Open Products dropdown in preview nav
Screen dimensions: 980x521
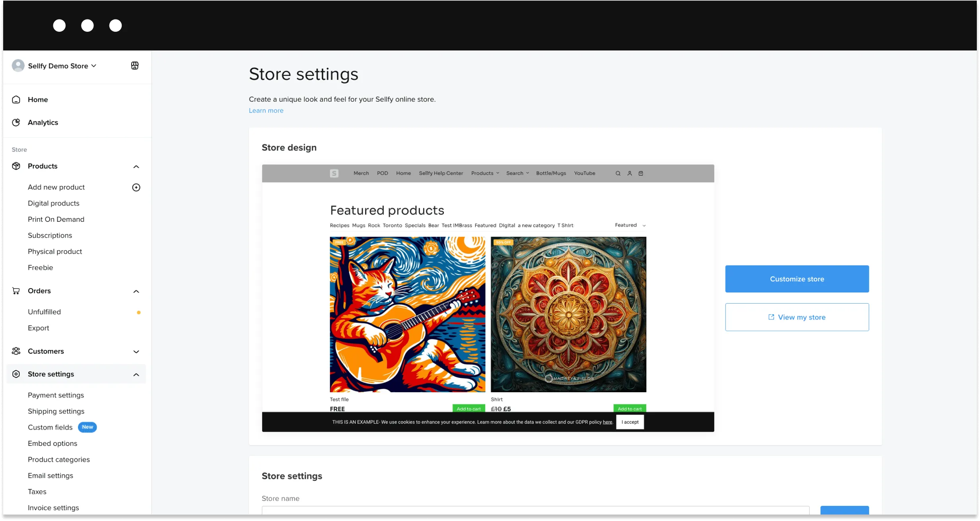coord(485,173)
